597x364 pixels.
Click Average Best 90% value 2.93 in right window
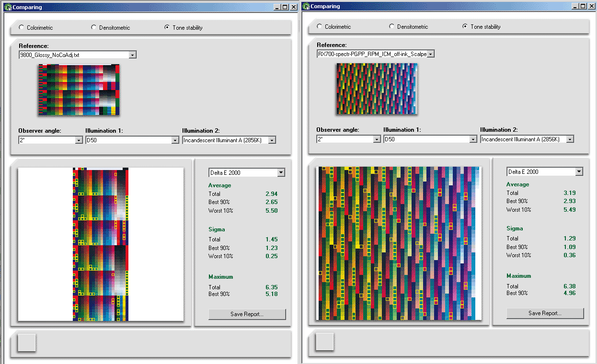coord(570,201)
